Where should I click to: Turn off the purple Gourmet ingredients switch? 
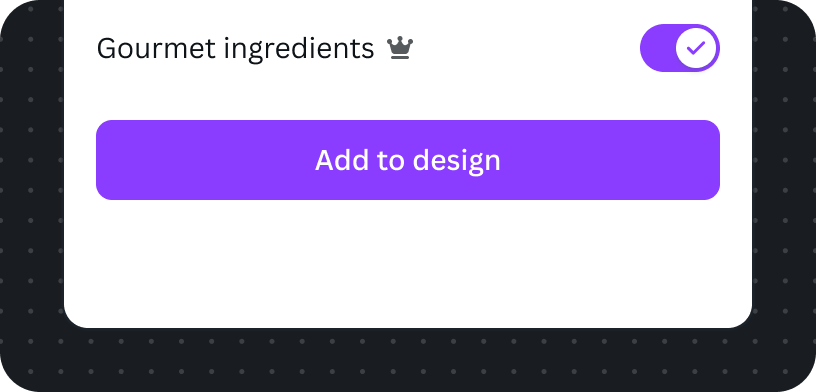coord(680,48)
